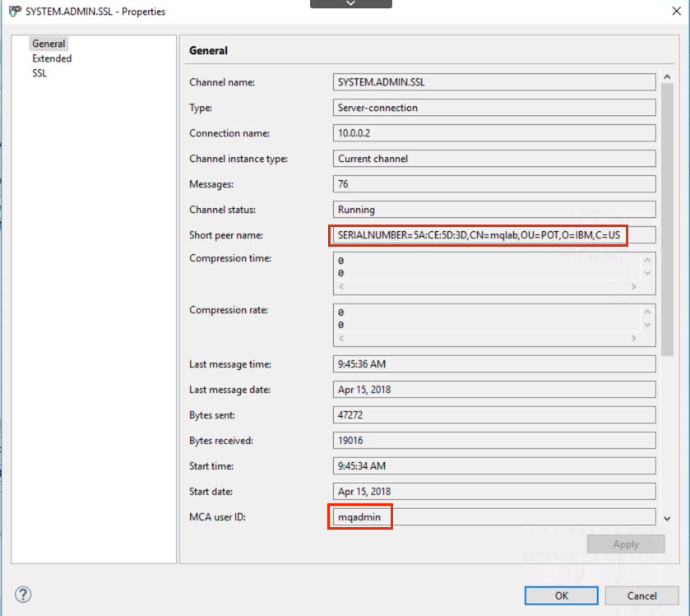Viewport: 690px width, 616px height.
Task: Click the help question mark icon
Action: coord(23,595)
